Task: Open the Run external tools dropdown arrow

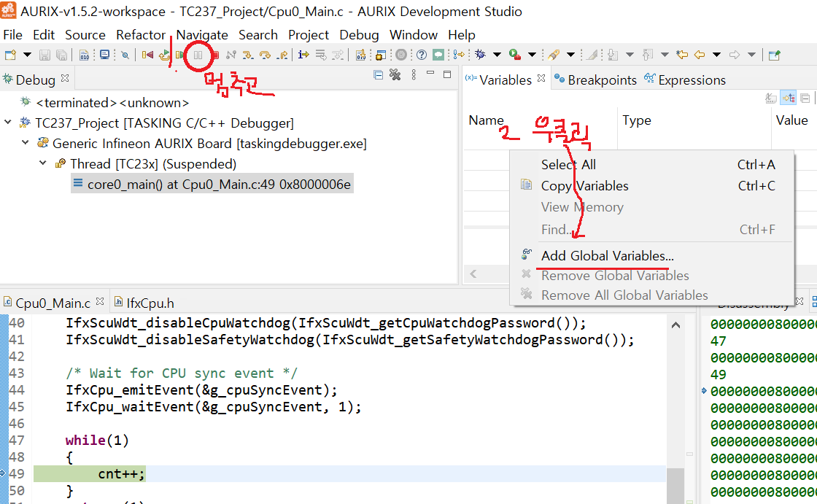Action: tap(532, 55)
